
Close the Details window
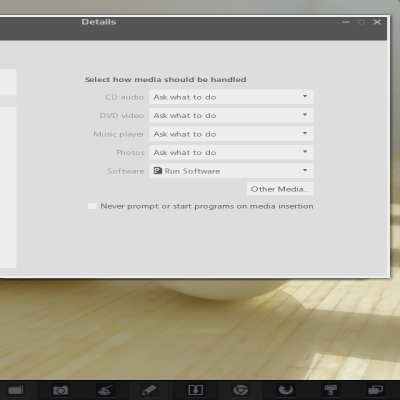(377, 22)
